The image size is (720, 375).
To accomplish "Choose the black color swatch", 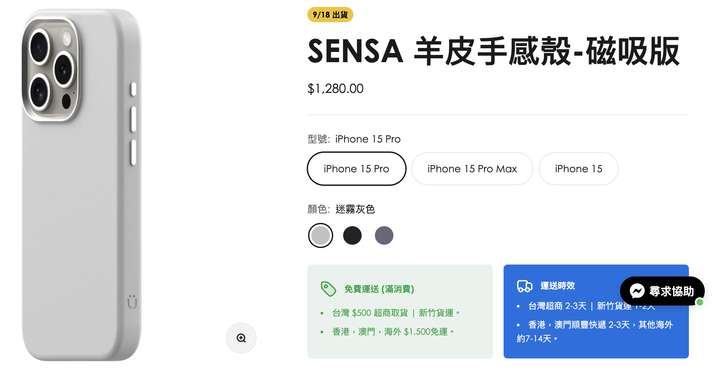I will [352, 235].
